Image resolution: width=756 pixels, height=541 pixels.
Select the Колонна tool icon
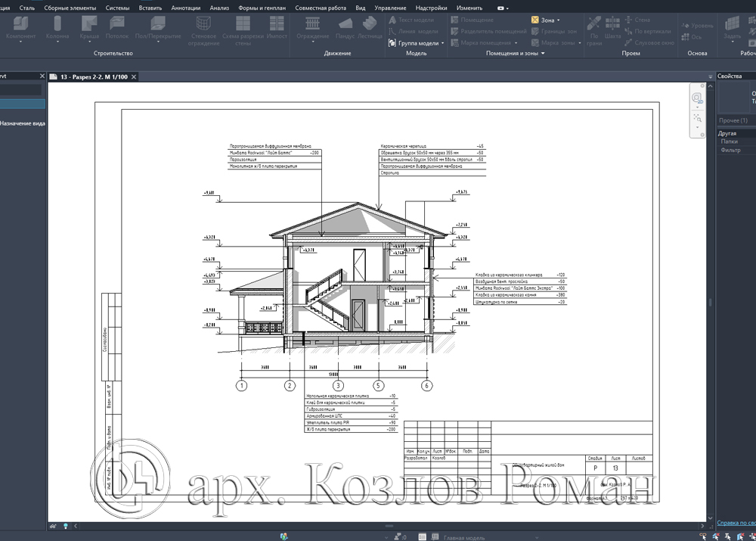tap(57, 23)
